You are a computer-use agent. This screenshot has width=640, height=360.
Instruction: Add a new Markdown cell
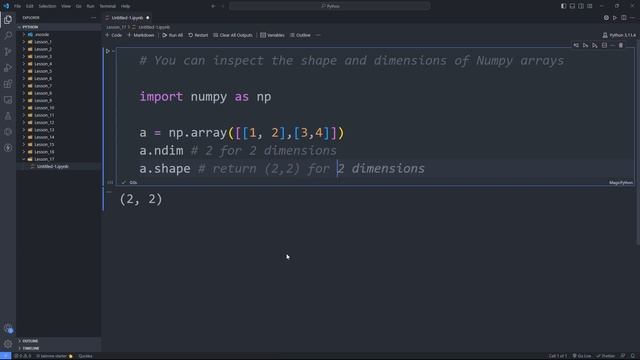point(141,35)
